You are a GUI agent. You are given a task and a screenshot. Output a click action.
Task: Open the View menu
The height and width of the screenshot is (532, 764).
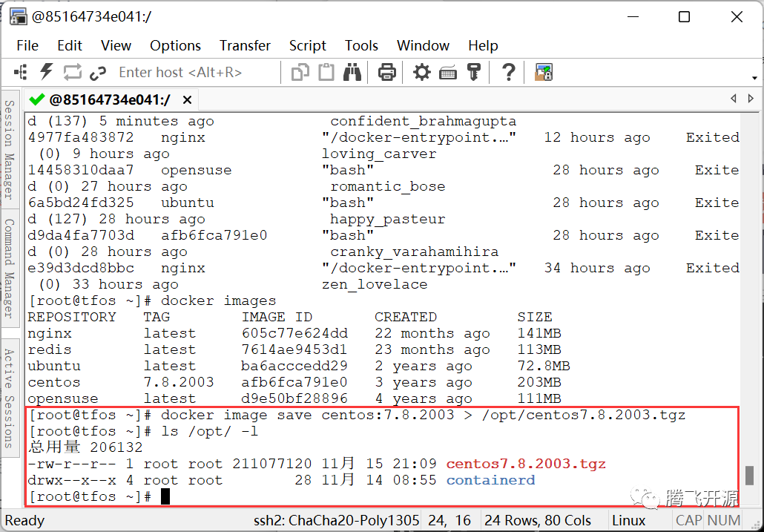116,45
